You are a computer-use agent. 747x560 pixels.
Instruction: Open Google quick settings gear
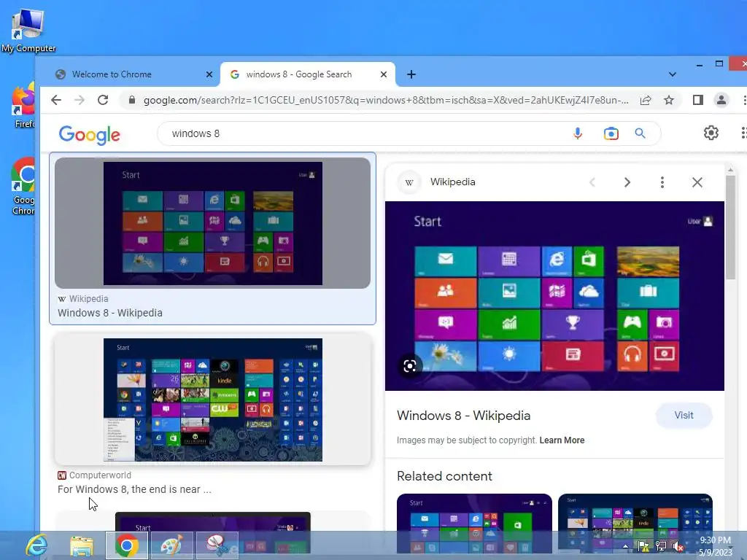click(x=711, y=133)
